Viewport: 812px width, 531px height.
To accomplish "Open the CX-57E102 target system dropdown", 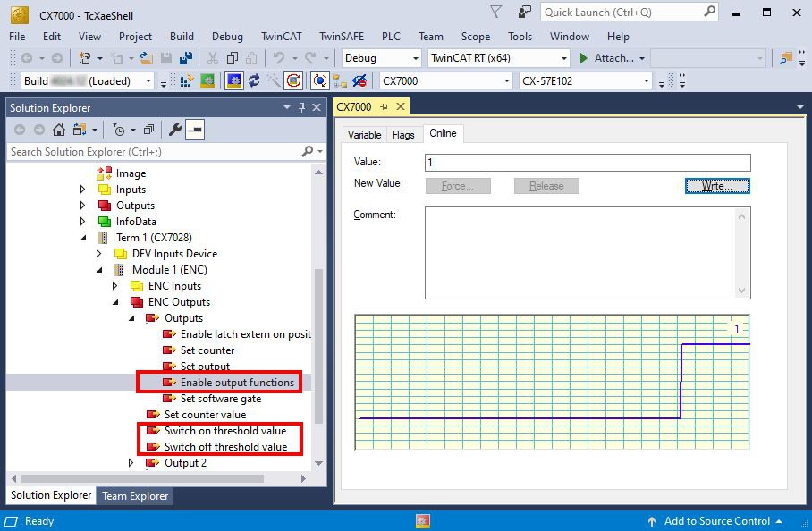I will pos(646,80).
